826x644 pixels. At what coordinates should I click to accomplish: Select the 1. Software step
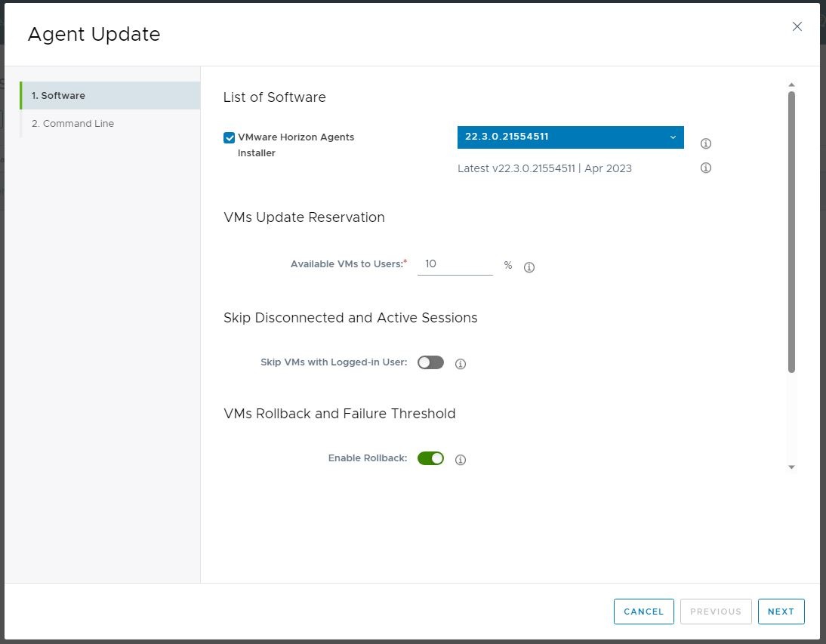pyautogui.click(x=110, y=96)
